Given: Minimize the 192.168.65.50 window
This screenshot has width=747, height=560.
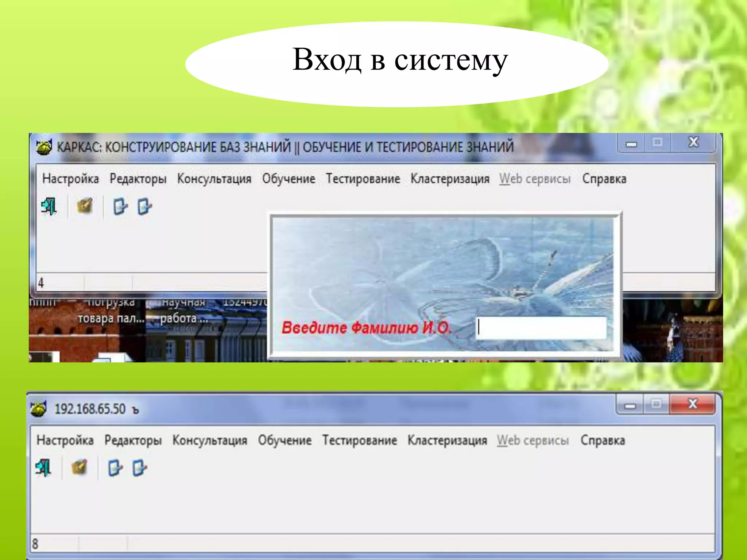Looking at the screenshot, I should click(630, 405).
